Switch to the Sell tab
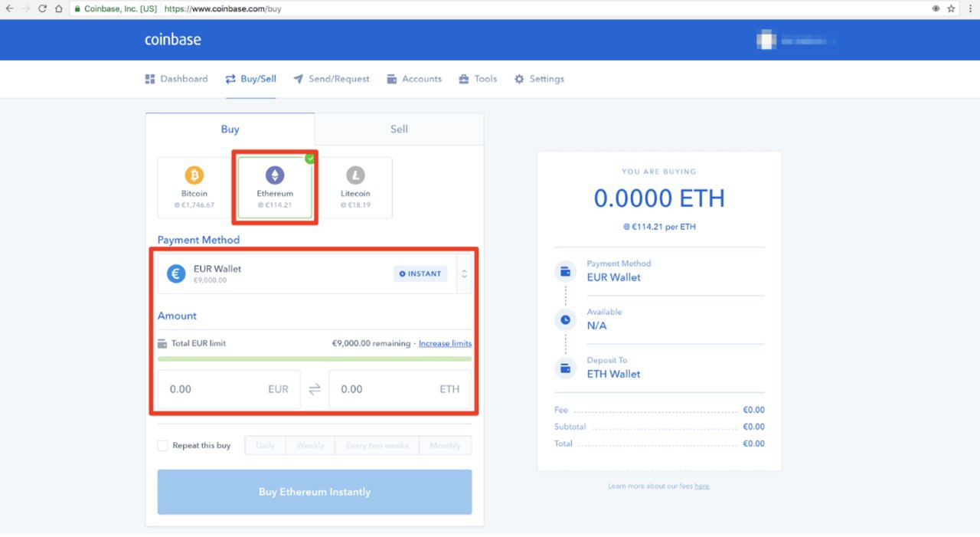Screen dimensions: 980x537 (399, 129)
